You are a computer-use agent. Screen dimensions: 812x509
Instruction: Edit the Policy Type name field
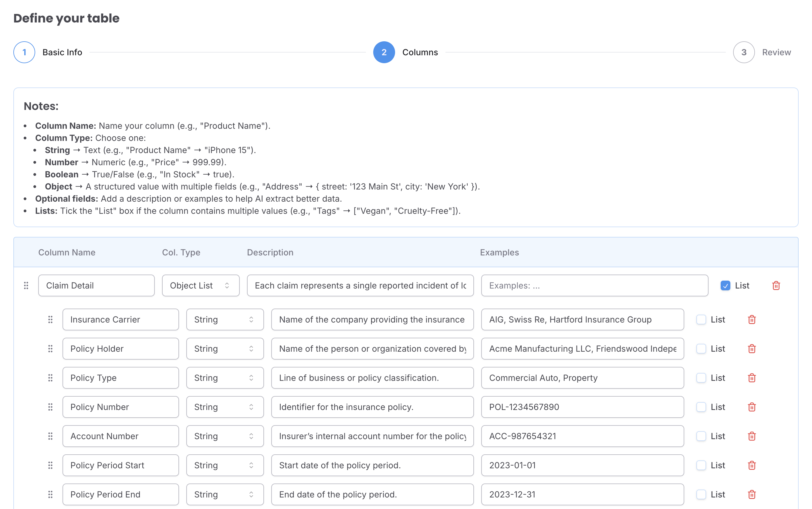coord(121,378)
